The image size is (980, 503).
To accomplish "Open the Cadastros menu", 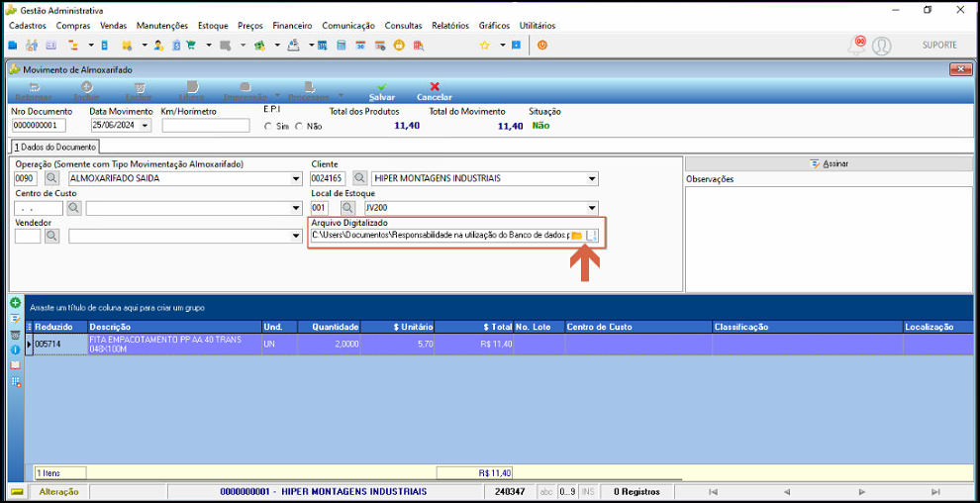I will pyautogui.click(x=28, y=26).
